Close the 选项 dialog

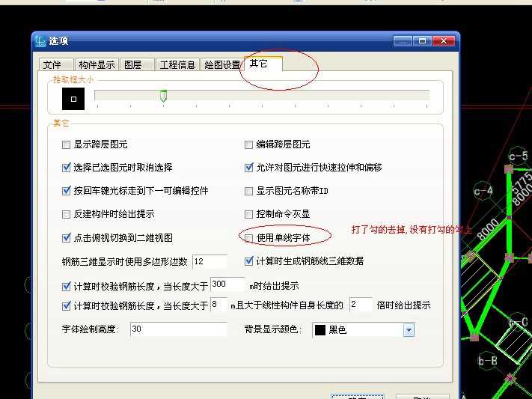(444, 41)
